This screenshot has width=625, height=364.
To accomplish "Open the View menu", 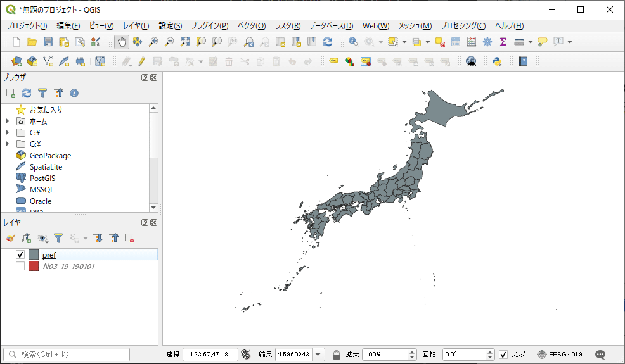I will click(x=101, y=26).
